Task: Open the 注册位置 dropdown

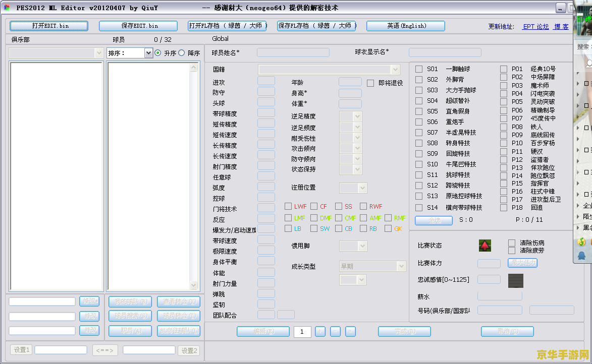Action: pos(353,188)
